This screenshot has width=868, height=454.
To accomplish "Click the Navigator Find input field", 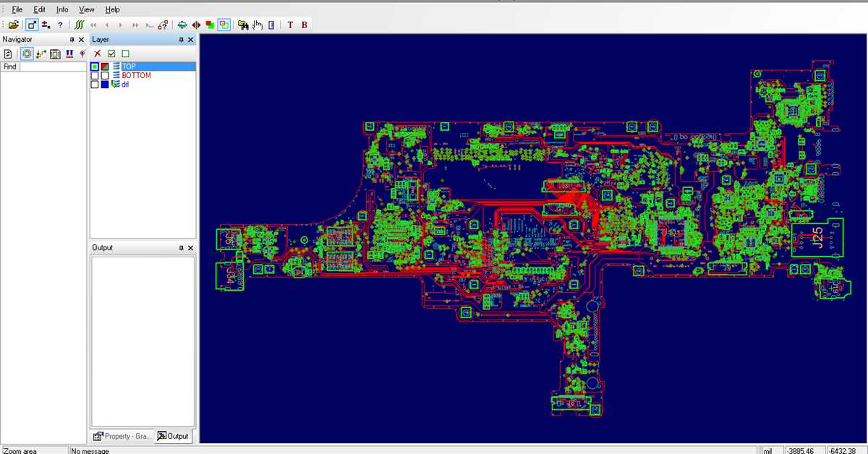I will 54,67.
